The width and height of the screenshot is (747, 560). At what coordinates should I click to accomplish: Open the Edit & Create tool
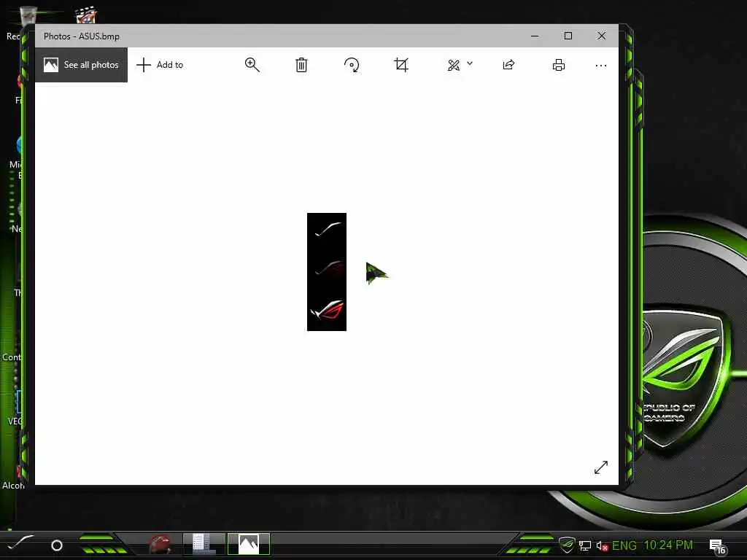tap(454, 65)
